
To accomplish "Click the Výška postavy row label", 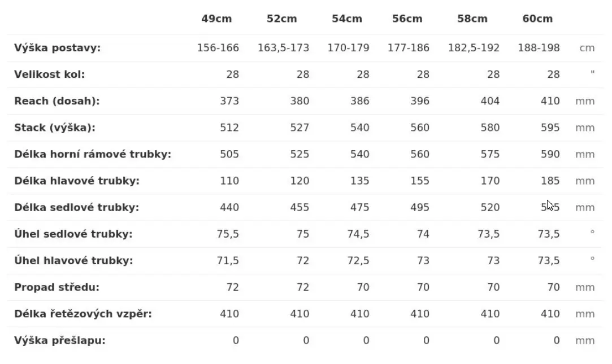I will click(x=57, y=47).
